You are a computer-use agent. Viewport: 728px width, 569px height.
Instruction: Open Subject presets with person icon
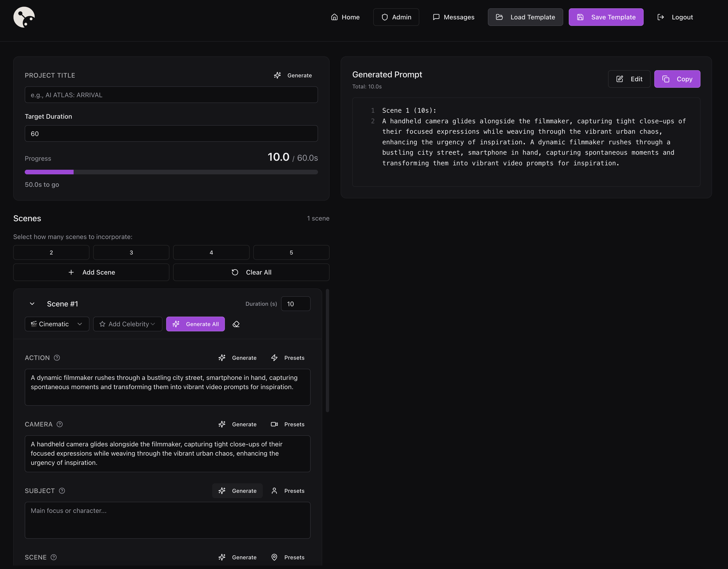coord(288,491)
